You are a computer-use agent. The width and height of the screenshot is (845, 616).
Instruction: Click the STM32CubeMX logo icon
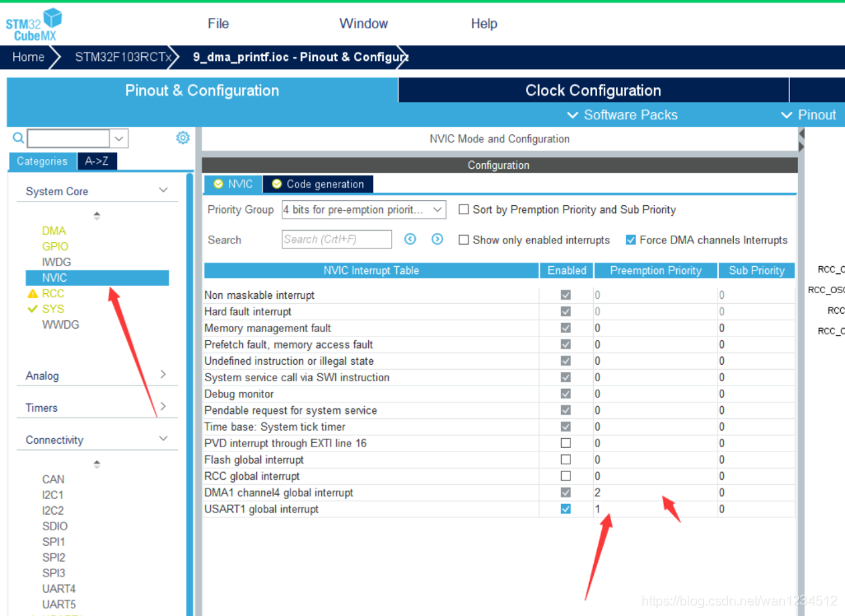coord(34,24)
